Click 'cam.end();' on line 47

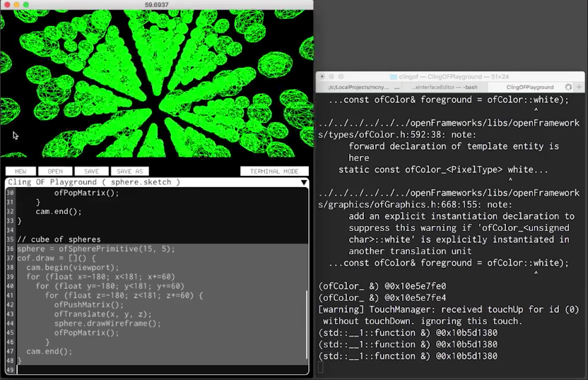coord(49,352)
